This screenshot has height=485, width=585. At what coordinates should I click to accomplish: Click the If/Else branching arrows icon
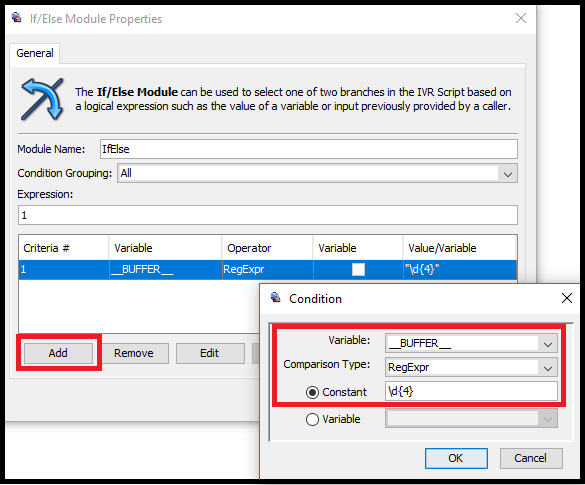coord(42,99)
